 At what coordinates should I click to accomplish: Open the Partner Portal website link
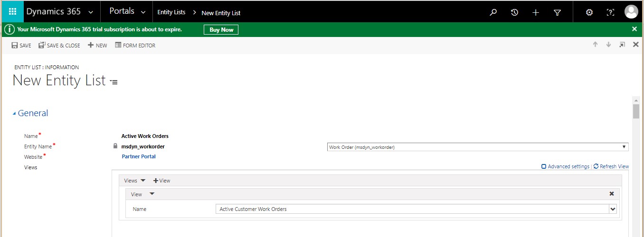click(x=139, y=156)
